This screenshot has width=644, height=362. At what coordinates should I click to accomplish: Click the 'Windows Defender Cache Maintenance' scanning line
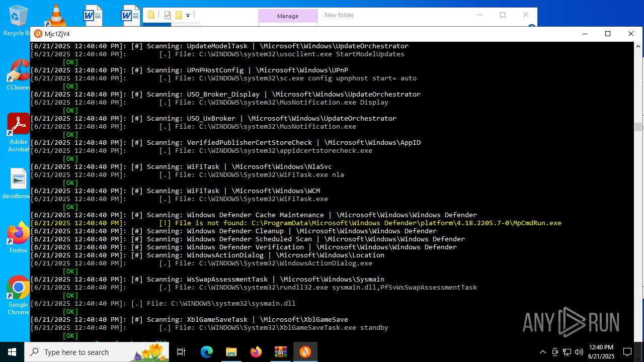point(254,215)
